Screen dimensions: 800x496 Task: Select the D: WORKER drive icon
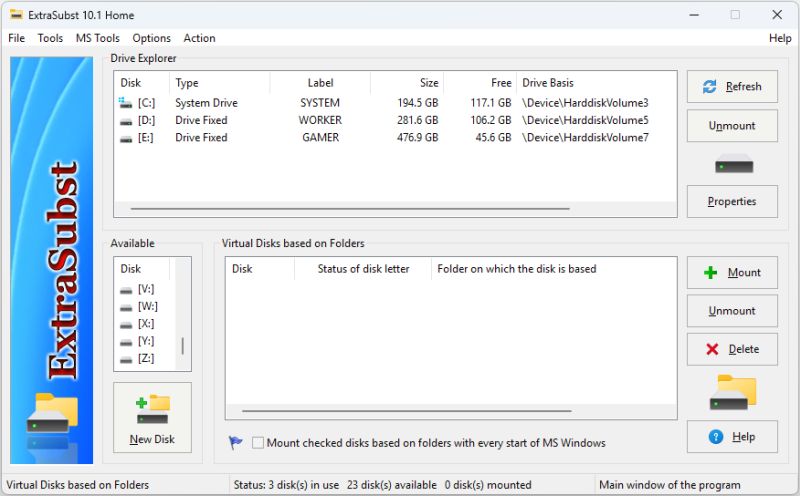125,120
